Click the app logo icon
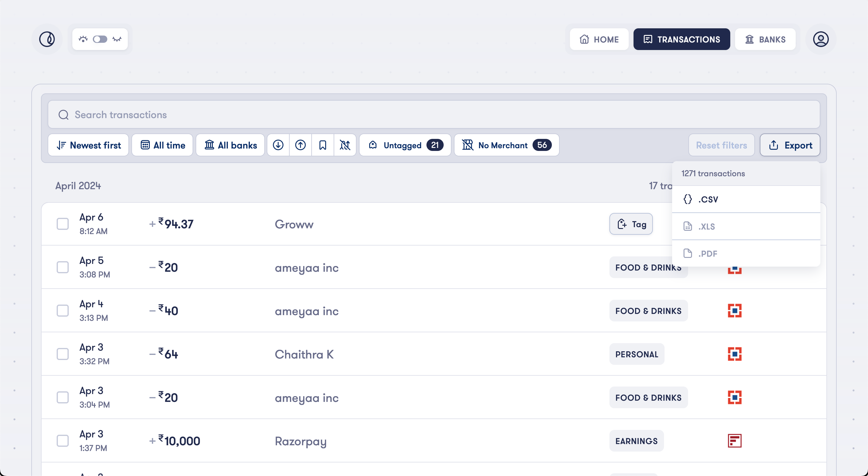868x476 pixels. pyautogui.click(x=47, y=39)
